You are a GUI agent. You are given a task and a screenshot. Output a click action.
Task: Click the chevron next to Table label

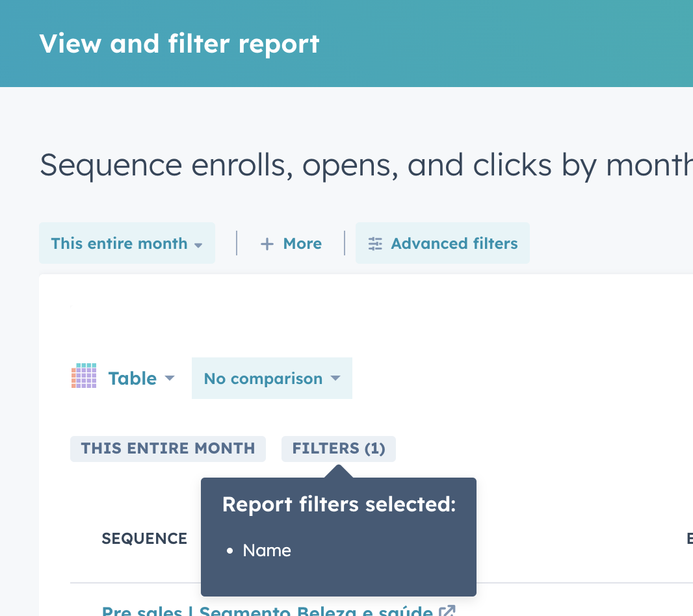(170, 378)
